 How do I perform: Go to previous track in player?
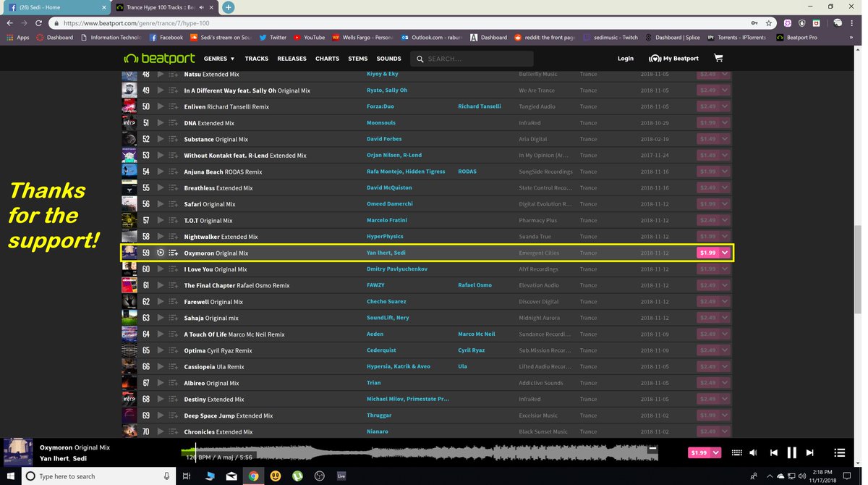(773, 452)
